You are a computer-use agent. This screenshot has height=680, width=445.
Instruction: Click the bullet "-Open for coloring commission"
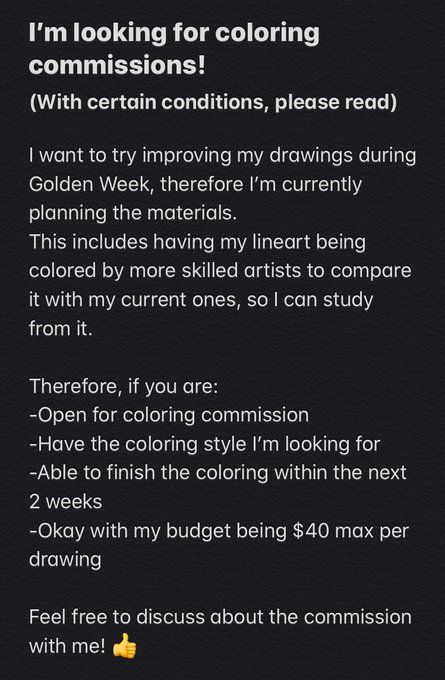pos(169,415)
